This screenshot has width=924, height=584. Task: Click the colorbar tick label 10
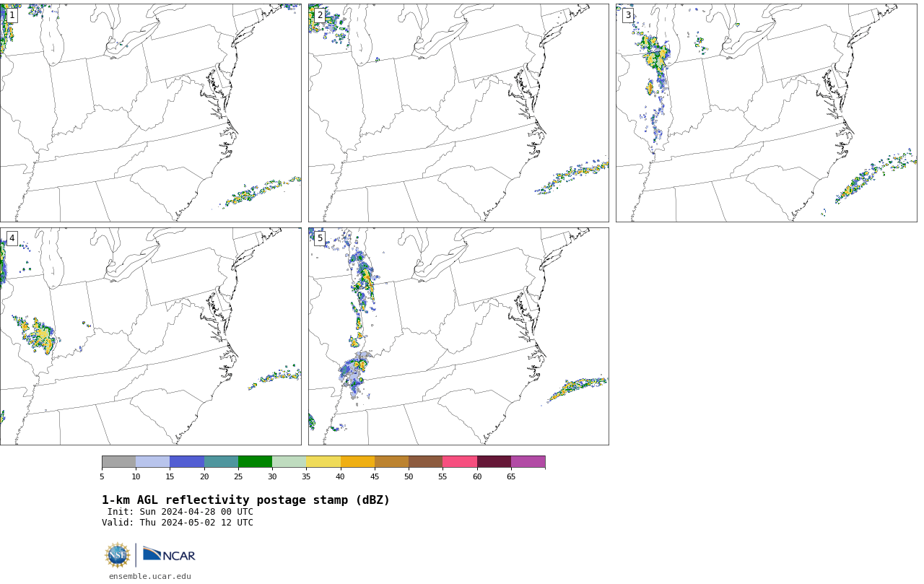[136, 476]
